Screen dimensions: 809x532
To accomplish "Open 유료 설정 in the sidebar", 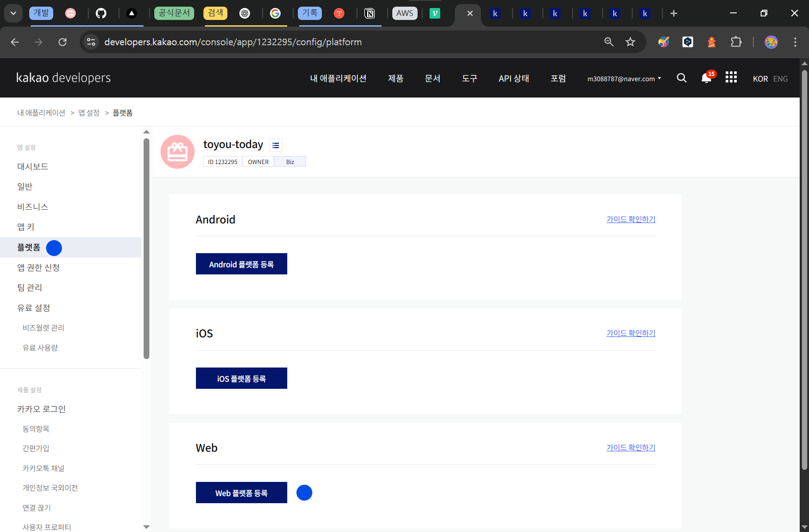I will coord(34,308).
